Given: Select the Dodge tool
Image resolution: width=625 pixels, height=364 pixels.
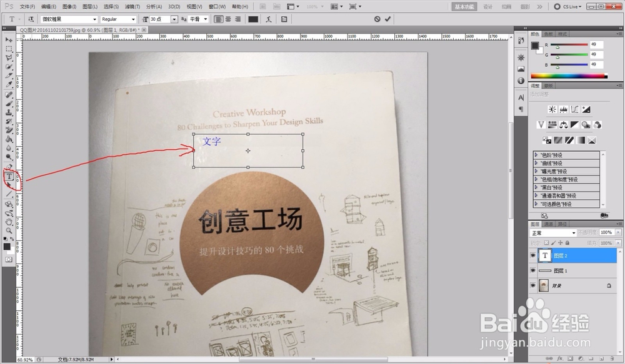Looking at the screenshot, I should click(x=9, y=157).
